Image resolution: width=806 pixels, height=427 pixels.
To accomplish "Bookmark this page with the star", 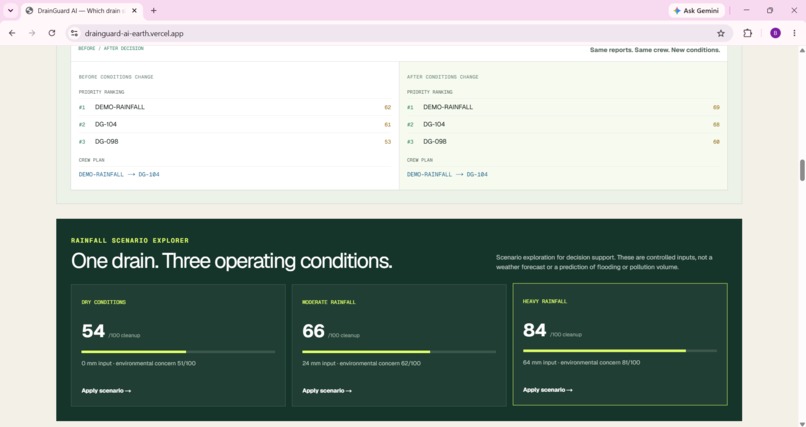I will (721, 33).
